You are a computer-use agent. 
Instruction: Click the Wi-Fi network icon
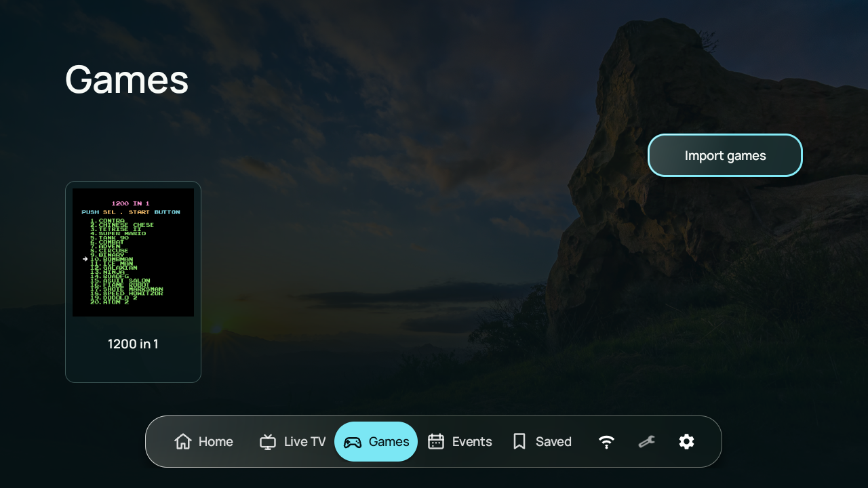coord(606,442)
